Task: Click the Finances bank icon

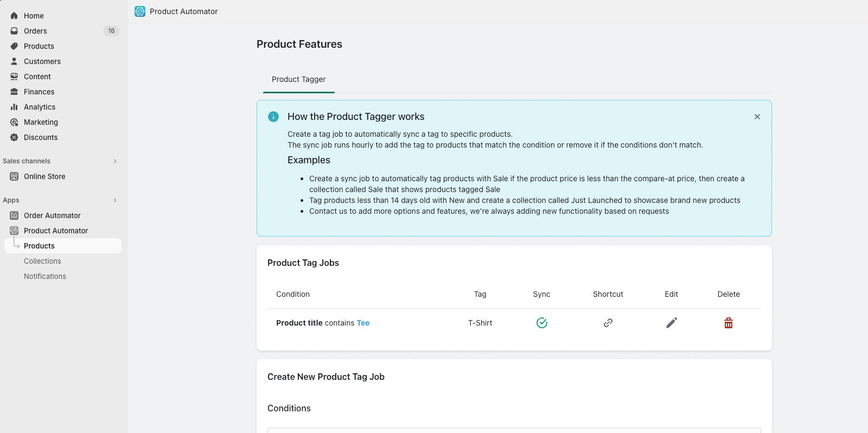Action: (14, 92)
